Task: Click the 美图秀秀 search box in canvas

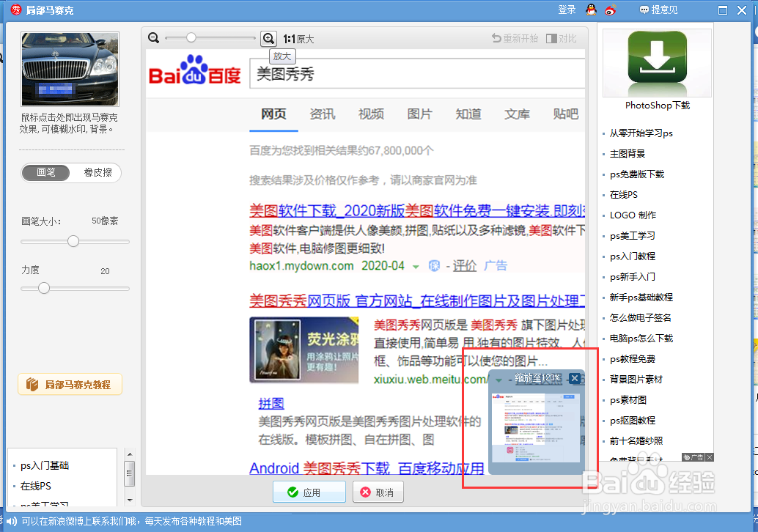Action: 417,74
